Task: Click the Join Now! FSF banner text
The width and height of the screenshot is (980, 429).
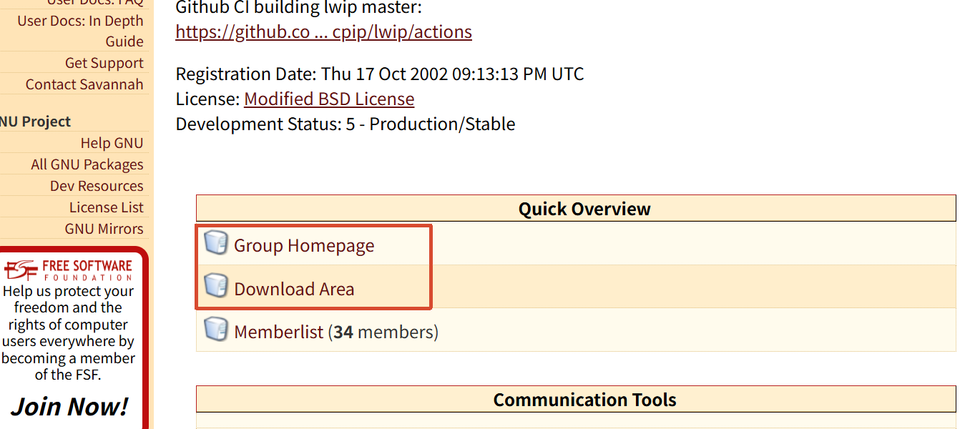Action: [69, 407]
